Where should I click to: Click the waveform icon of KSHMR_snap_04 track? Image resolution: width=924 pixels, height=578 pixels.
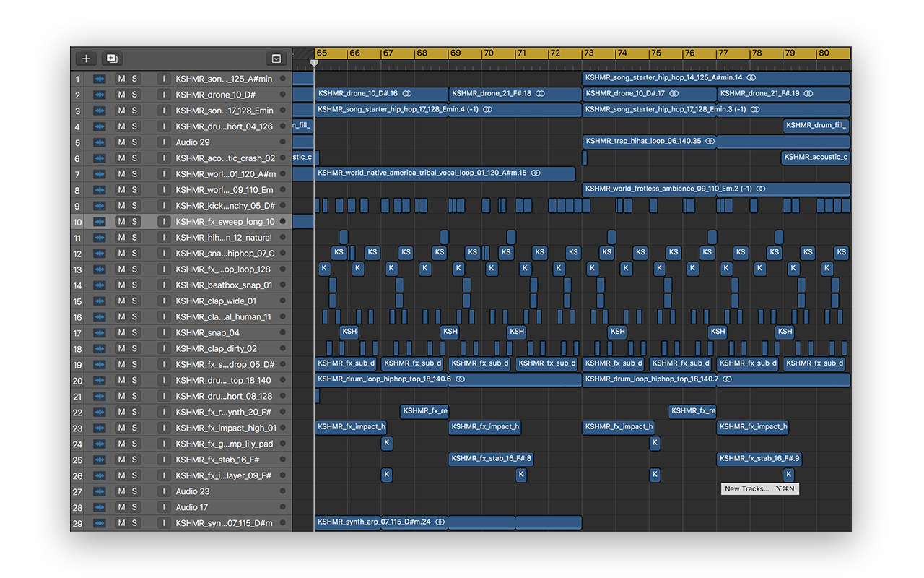(x=99, y=333)
